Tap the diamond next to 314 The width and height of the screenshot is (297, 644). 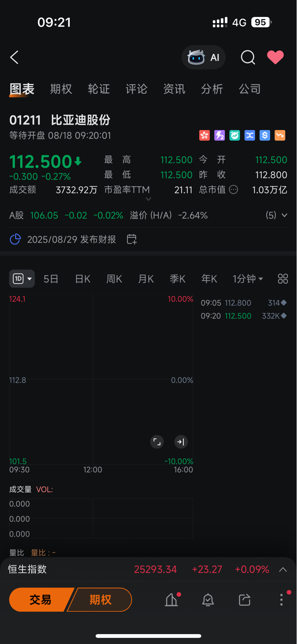click(x=284, y=303)
